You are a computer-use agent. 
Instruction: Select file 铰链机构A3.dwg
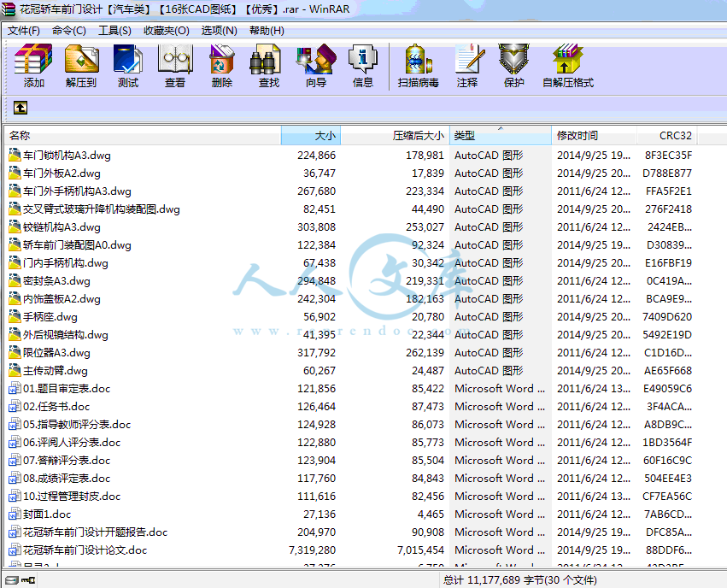click(62, 227)
